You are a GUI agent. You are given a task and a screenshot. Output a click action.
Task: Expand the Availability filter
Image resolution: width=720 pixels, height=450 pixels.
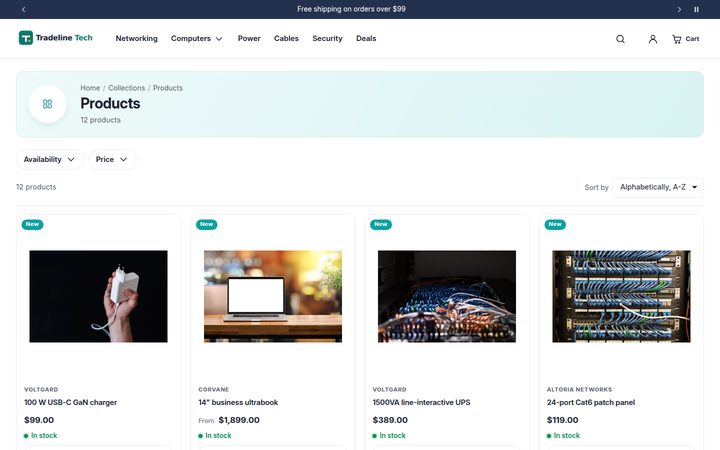click(x=50, y=159)
